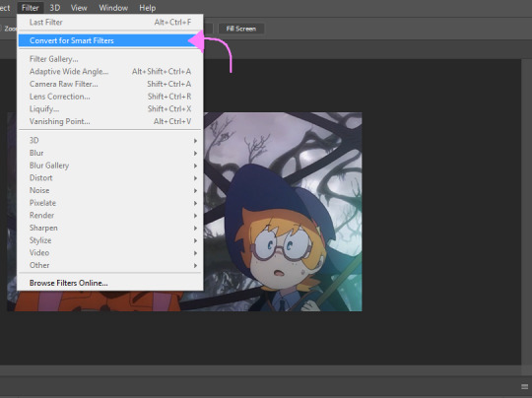This screenshot has height=398, width=532.
Task: Expand the Blur Gallery submenu
Action: pos(110,166)
